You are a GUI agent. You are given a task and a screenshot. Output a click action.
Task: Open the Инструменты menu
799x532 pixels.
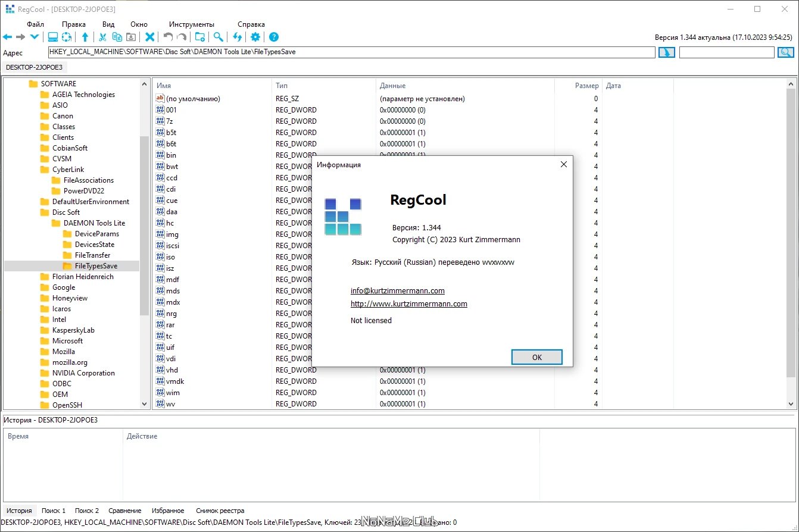point(191,24)
